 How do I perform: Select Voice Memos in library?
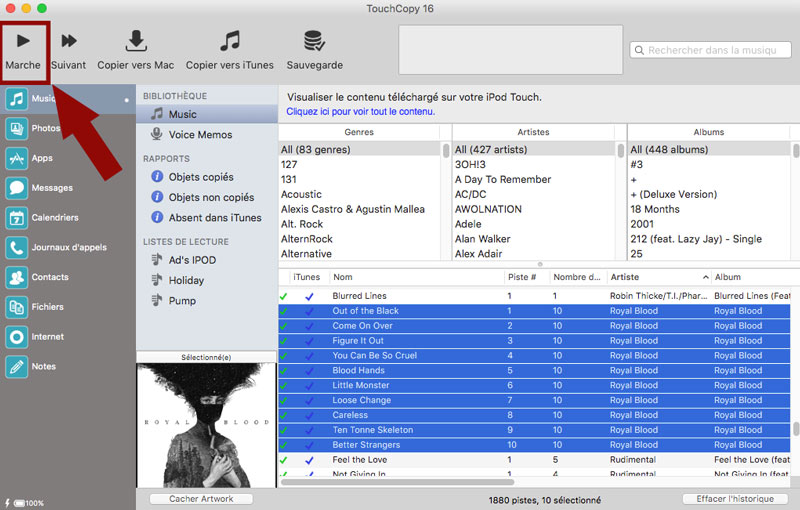click(x=207, y=135)
